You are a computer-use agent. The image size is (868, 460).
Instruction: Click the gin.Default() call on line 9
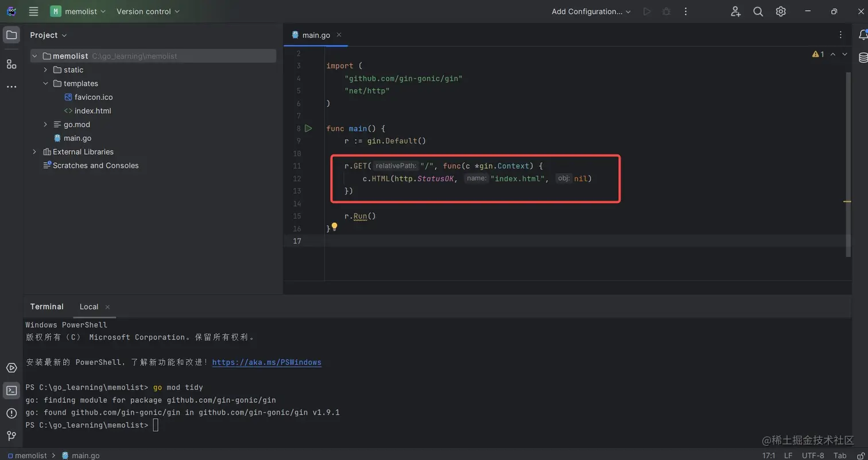(397, 141)
